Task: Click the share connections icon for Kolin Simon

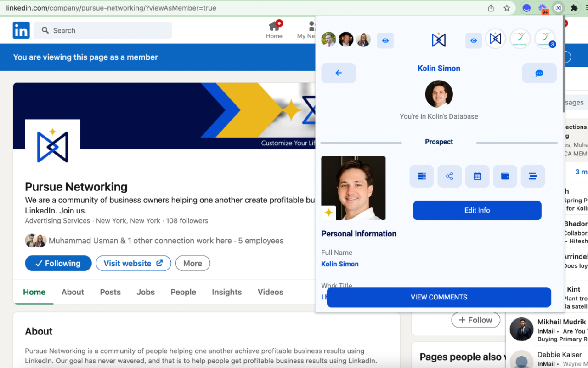Action: click(449, 176)
